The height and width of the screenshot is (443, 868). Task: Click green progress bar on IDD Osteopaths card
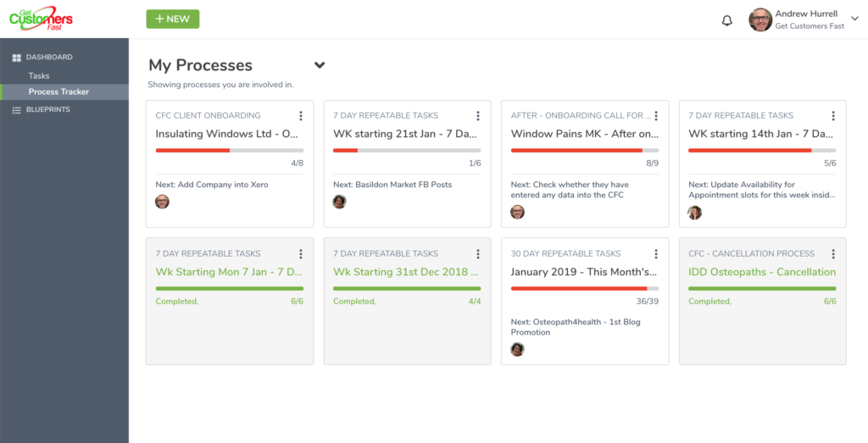point(762,289)
